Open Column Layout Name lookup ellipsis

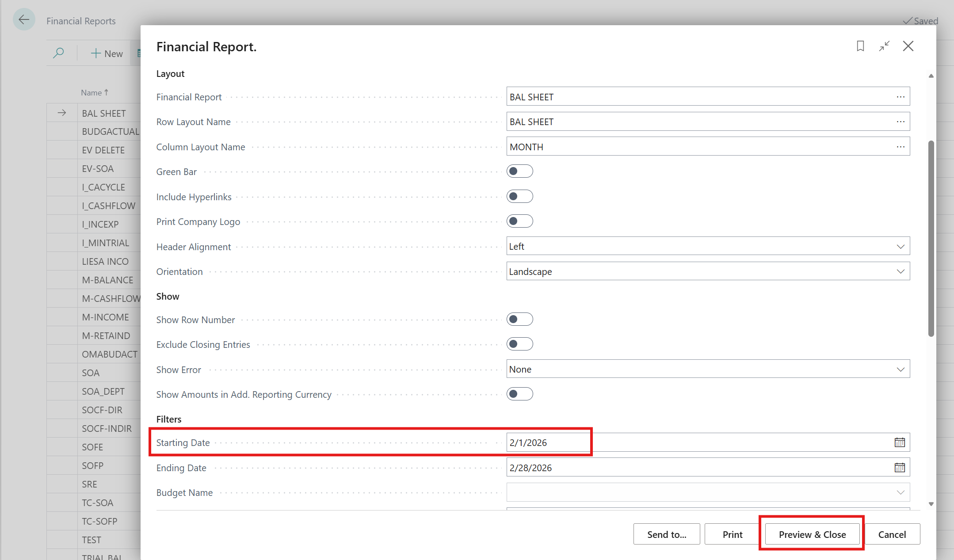click(901, 147)
